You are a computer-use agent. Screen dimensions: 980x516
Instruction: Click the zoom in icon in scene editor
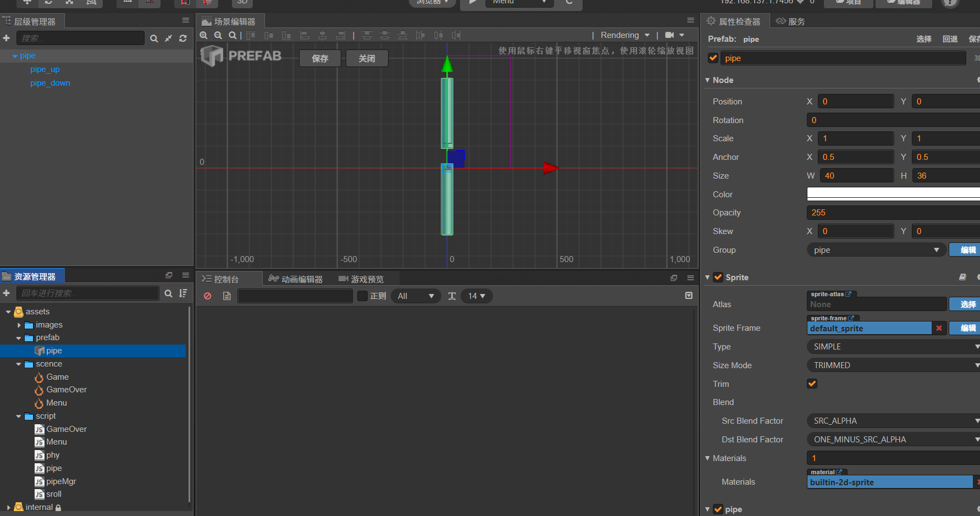203,35
